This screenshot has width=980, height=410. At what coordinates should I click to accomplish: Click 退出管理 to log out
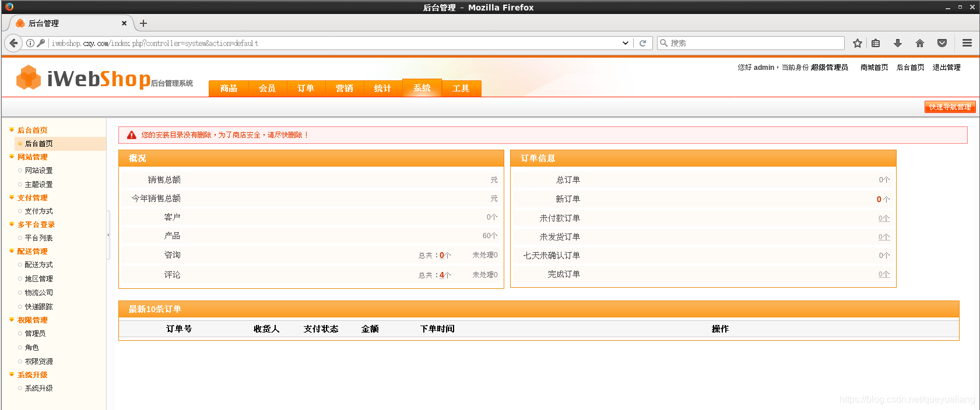click(x=946, y=68)
